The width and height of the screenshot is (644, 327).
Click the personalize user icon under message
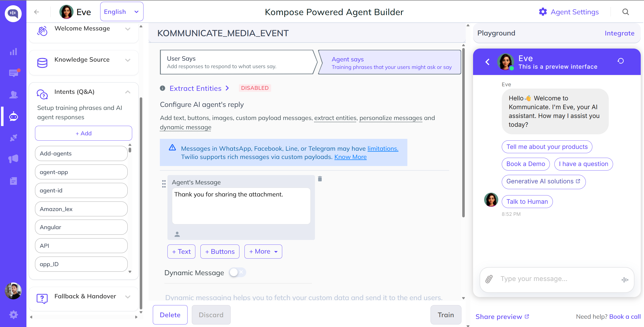(x=177, y=234)
